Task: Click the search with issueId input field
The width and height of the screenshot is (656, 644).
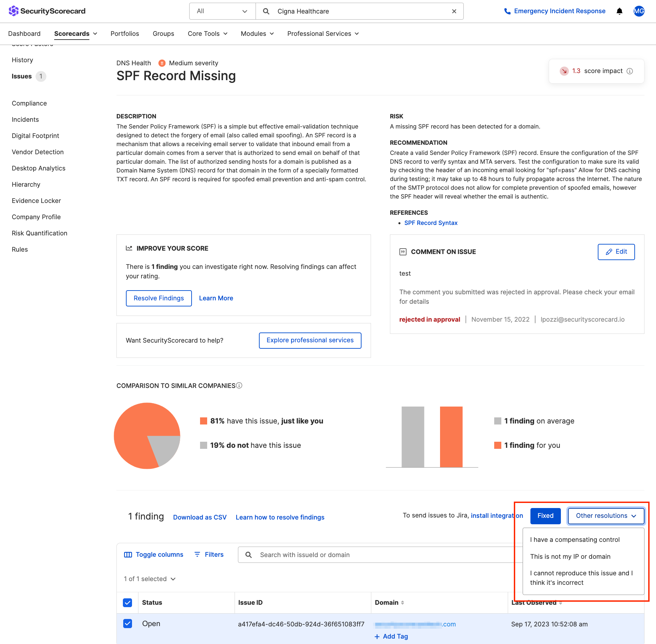Action: pos(338,555)
